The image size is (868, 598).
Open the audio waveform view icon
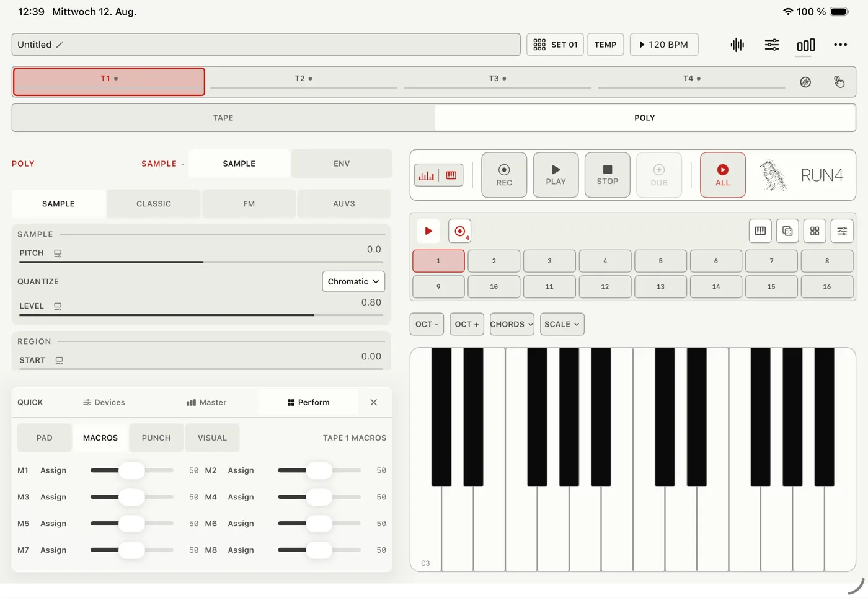tap(737, 45)
